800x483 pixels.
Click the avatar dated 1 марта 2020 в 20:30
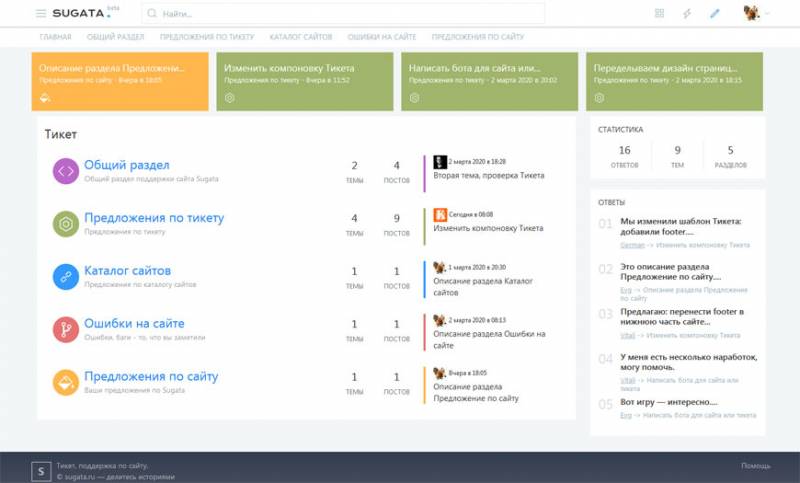point(439,267)
